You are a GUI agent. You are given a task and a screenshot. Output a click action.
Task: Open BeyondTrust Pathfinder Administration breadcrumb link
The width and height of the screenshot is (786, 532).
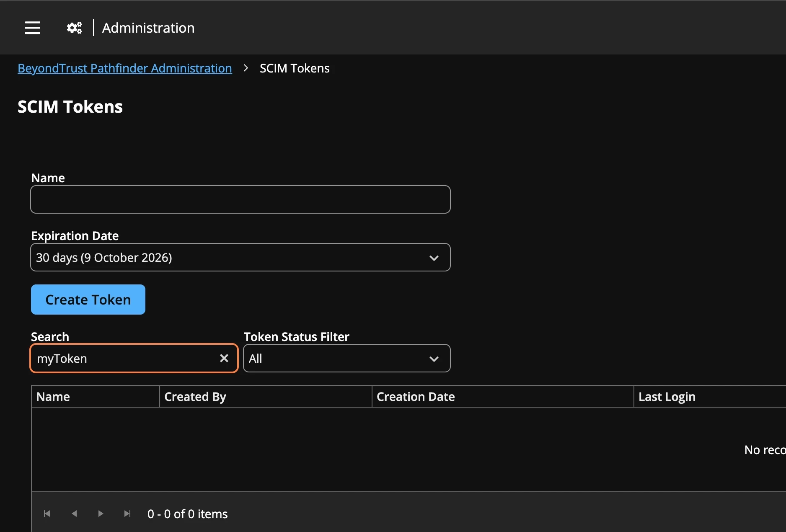(x=125, y=68)
